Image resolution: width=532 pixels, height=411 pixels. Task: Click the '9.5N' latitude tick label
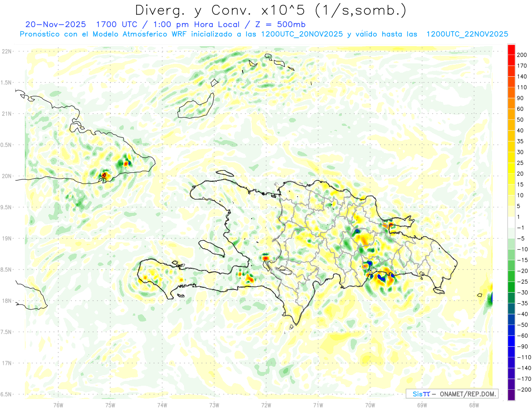pyautogui.click(x=6, y=207)
